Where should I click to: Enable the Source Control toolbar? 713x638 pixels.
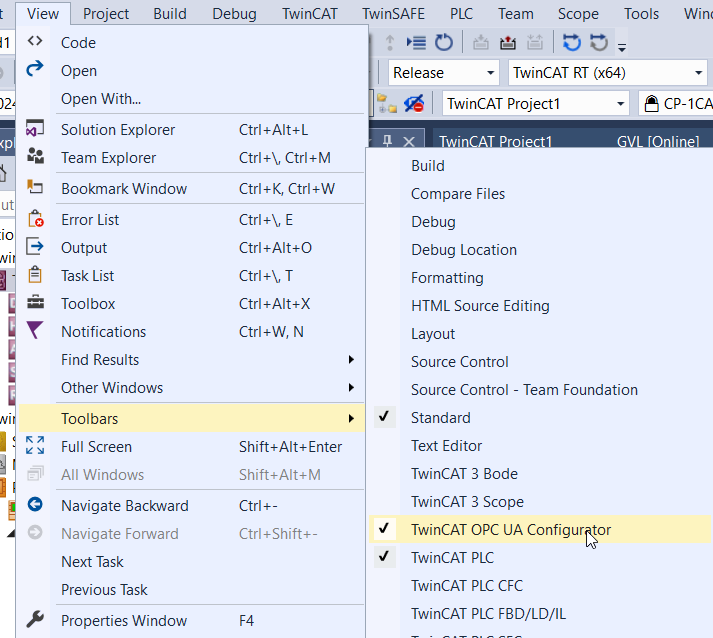[x=540, y=362]
